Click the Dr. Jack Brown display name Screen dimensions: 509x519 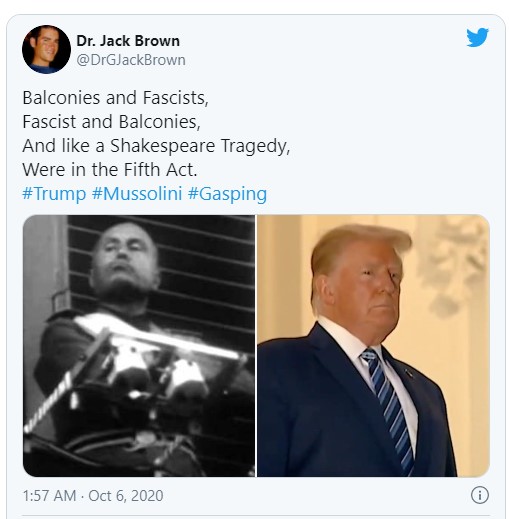click(128, 41)
